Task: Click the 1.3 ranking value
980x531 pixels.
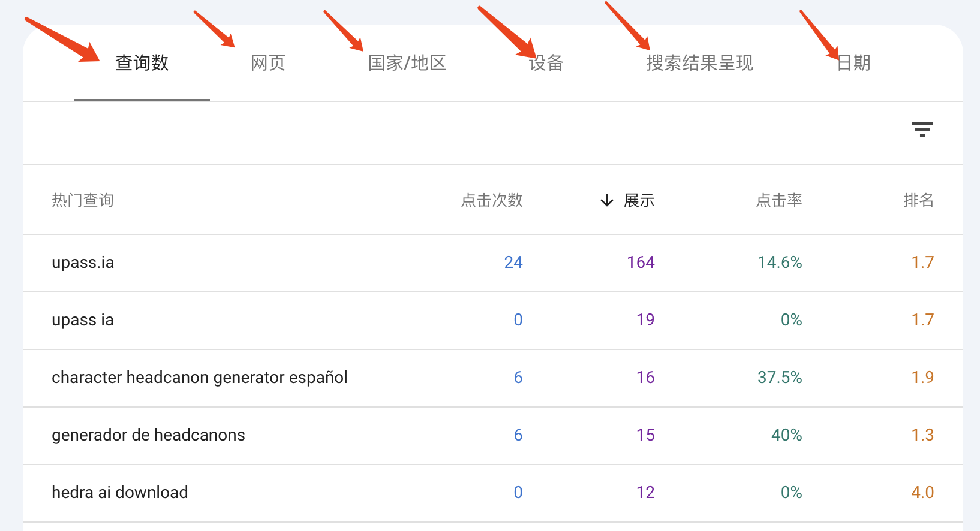Action: click(x=922, y=435)
